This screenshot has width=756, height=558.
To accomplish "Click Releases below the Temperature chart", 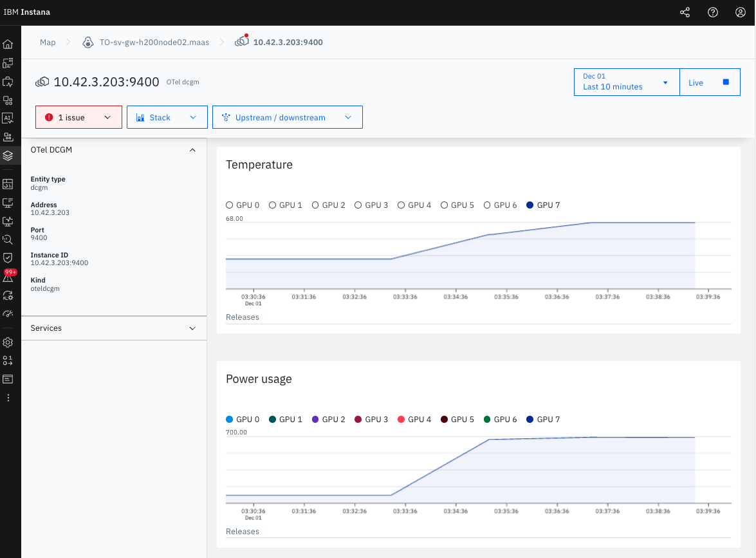I will point(243,317).
